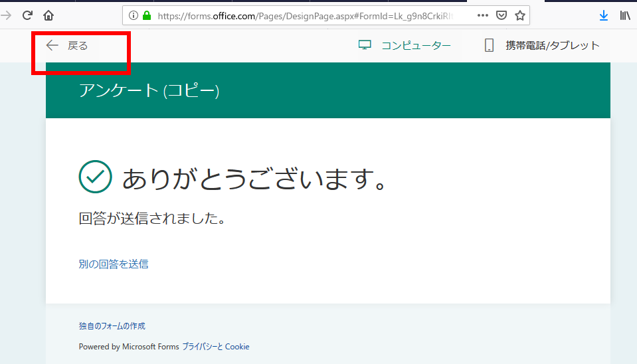The image size is (637, 364).
Task: Switch to 携帯電話/タブレット preview
Action: pos(542,45)
